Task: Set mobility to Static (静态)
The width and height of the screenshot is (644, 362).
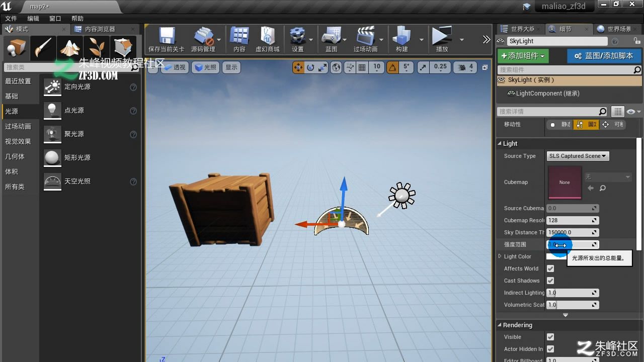Action: point(560,124)
